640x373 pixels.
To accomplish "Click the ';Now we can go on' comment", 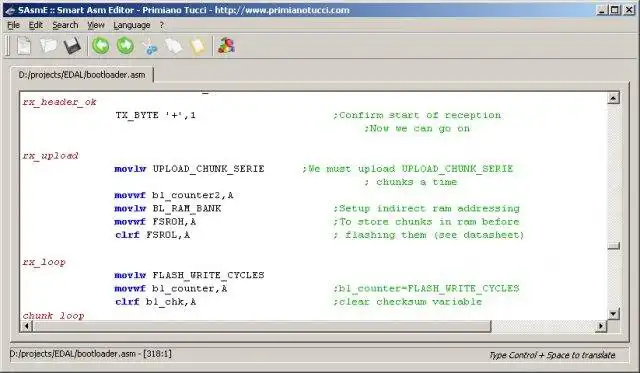I will (x=417, y=129).
